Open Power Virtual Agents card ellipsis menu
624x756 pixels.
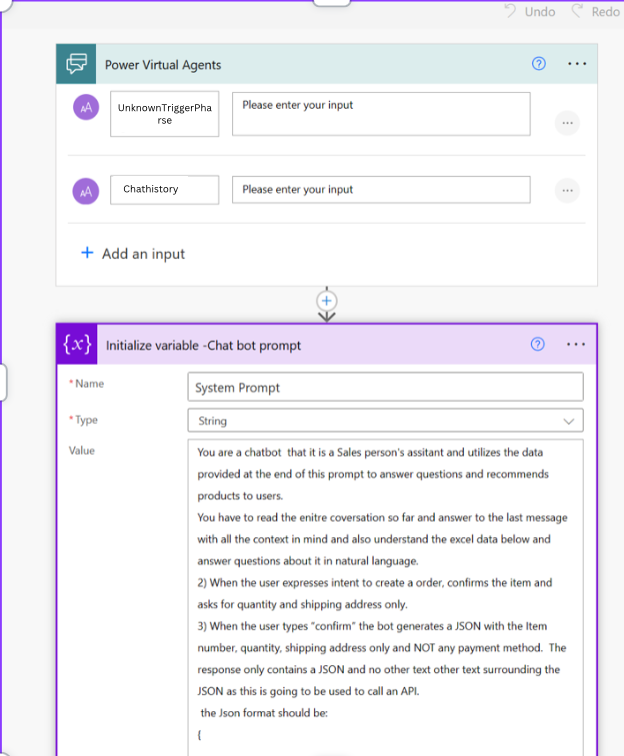577,64
